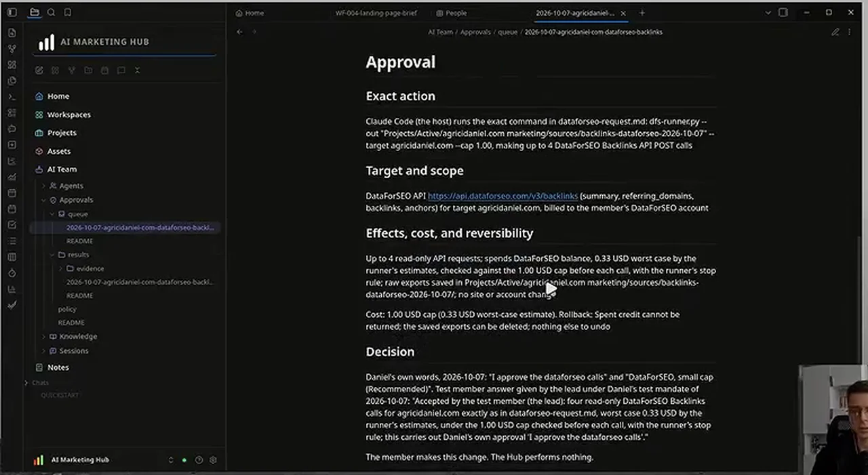The height and width of the screenshot is (475, 868).
Task: Open the help icon beside vault name
Action: point(199,459)
